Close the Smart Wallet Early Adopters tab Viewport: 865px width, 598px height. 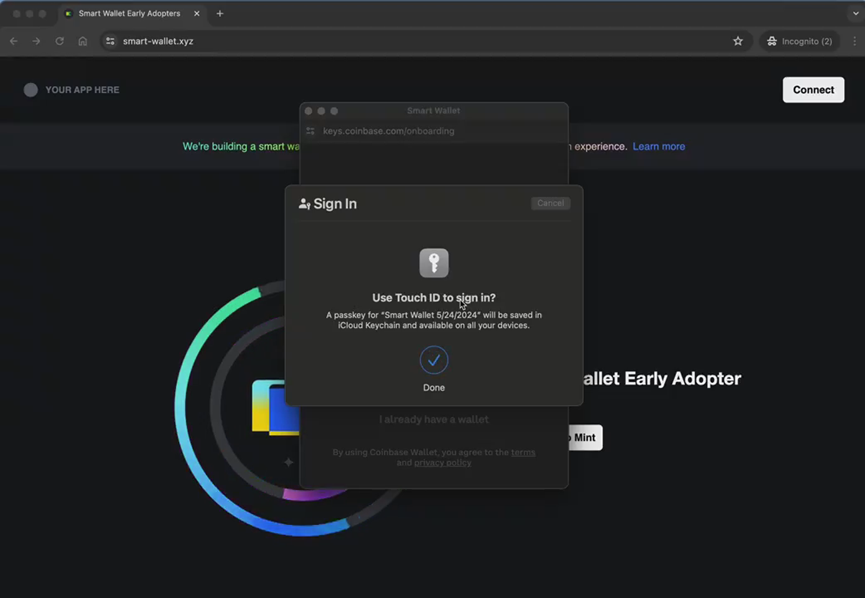[x=197, y=13]
